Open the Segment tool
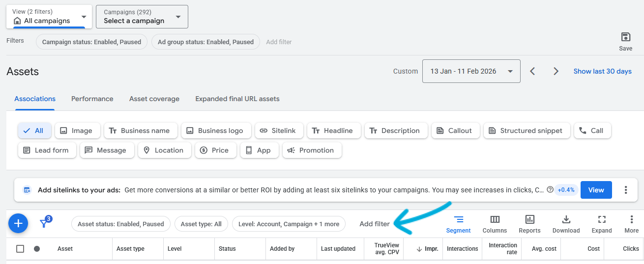The image size is (644, 264). pyautogui.click(x=458, y=224)
